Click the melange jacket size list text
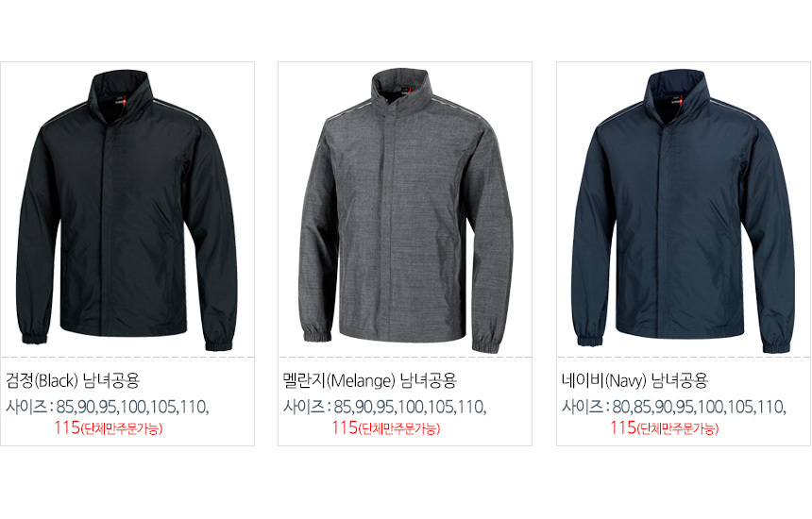This screenshot has height=519, width=812. [x=410, y=408]
